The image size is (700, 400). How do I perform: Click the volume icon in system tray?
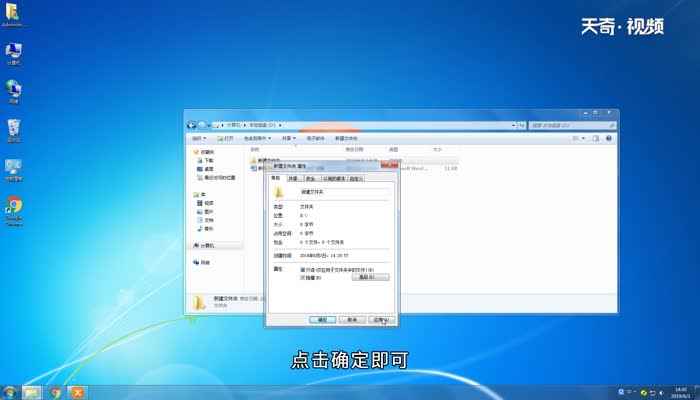661,393
